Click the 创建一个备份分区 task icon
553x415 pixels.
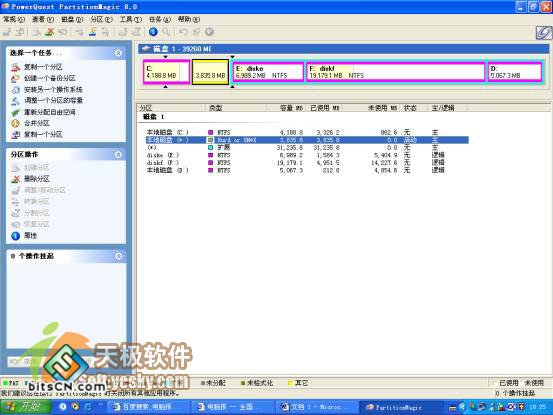pos(15,78)
